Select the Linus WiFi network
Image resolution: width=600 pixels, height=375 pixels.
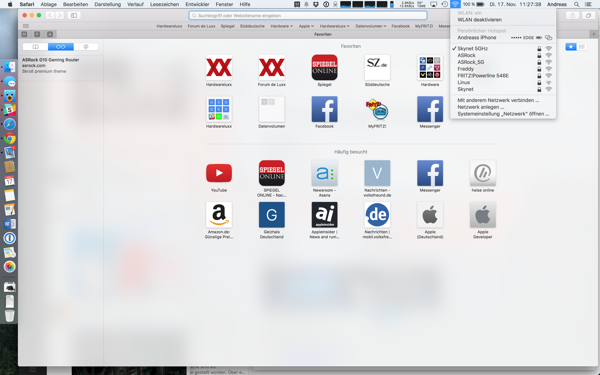click(503, 82)
